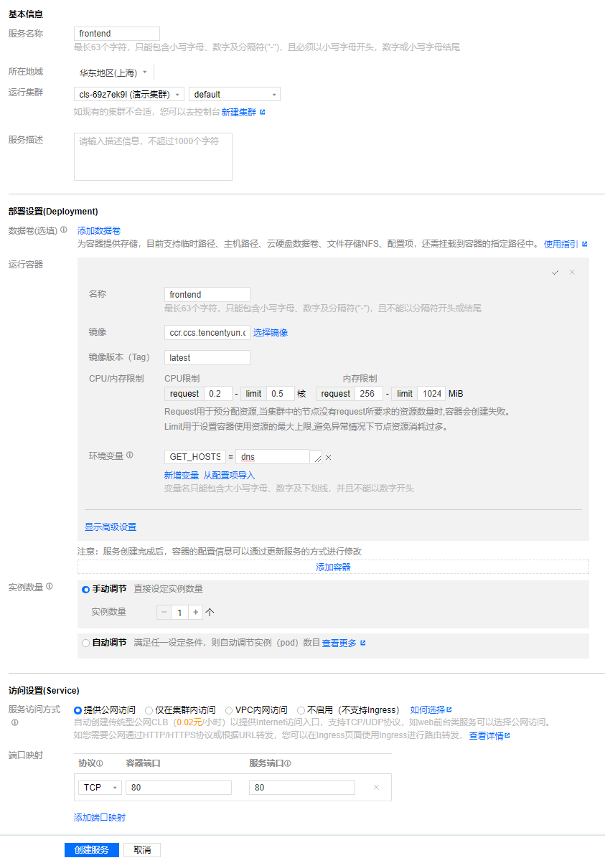The image size is (605, 868).
Task: Expand the default namespace dropdown
Action: pyautogui.click(x=234, y=95)
